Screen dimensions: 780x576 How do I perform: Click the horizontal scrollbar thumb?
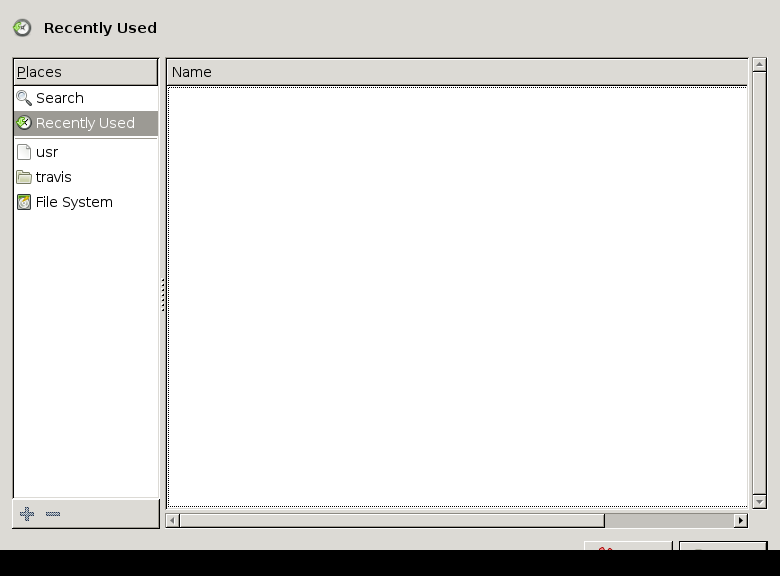click(x=392, y=520)
